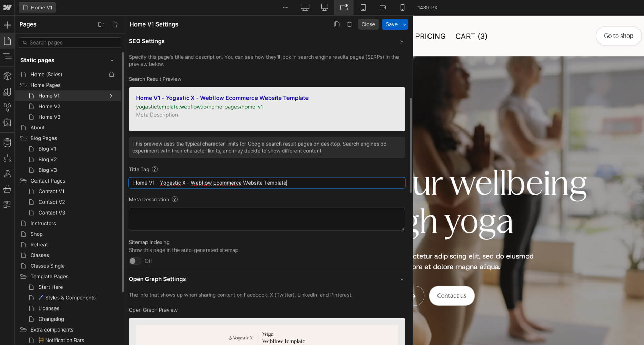Open the Ecommerce panel
Viewport: 644px width, 345px height.
[7, 189]
